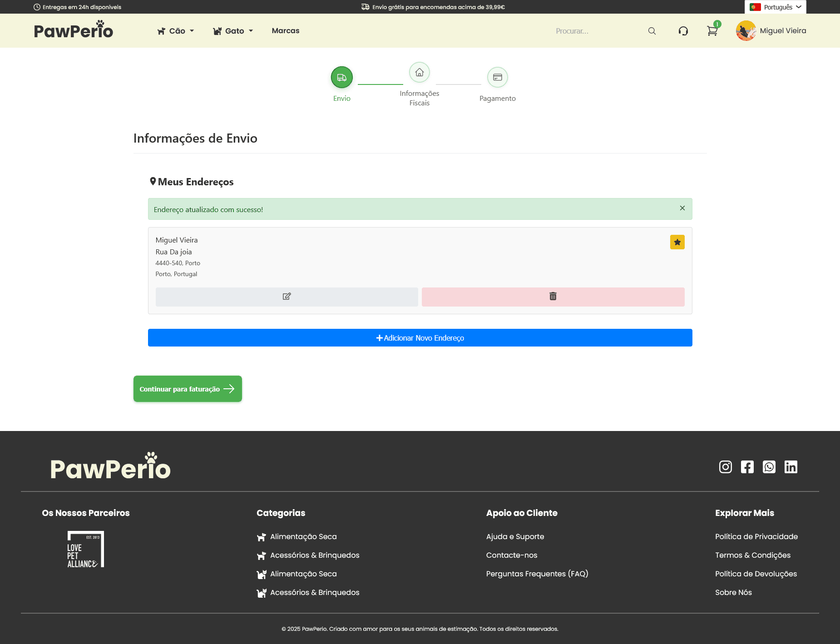Image resolution: width=840 pixels, height=644 pixels.
Task: Click Continuar para faturação button
Action: pos(187,389)
